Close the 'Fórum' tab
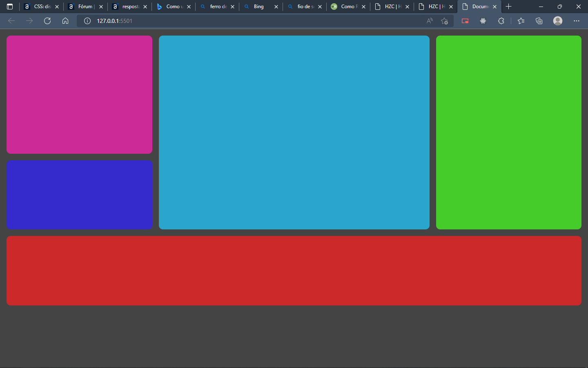 click(x=101, y=7)
